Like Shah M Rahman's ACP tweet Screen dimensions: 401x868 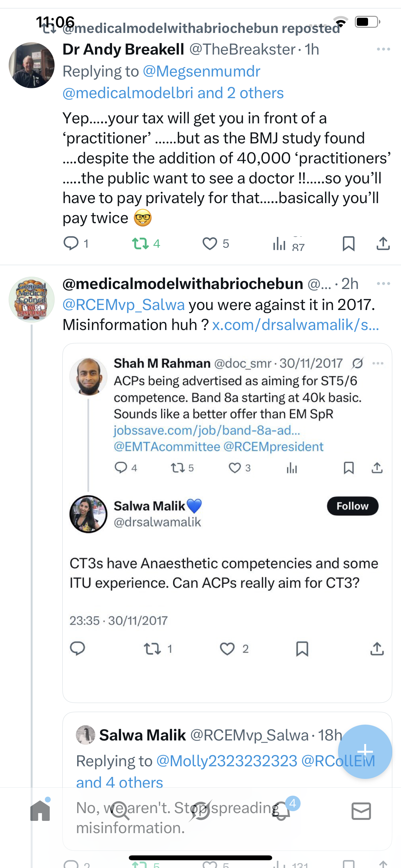coord(234,468)
